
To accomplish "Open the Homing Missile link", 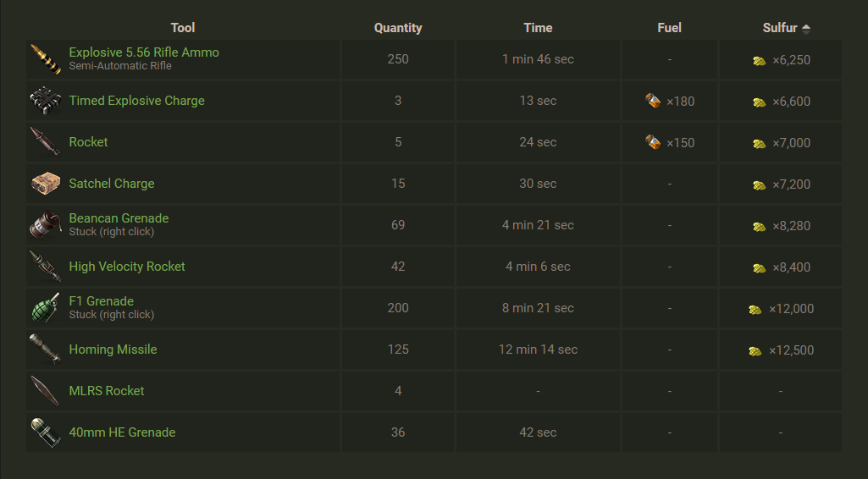I will tap(113, 350).
